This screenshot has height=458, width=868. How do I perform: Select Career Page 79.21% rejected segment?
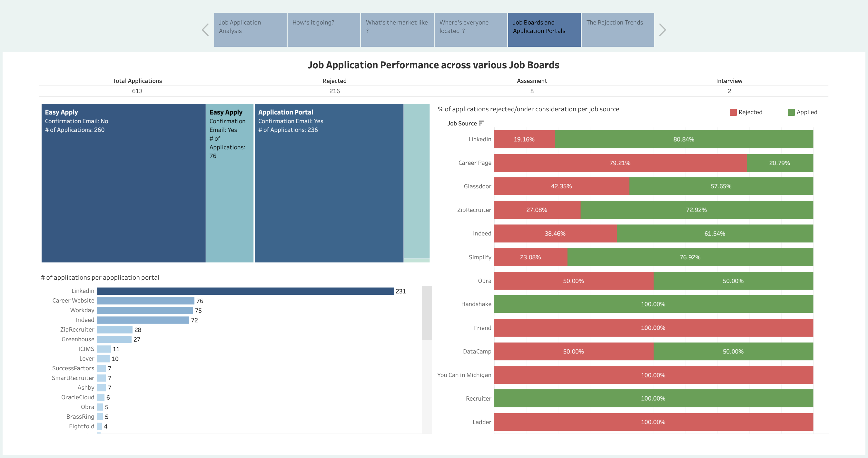pyautogui.click(x=620, y=163)
